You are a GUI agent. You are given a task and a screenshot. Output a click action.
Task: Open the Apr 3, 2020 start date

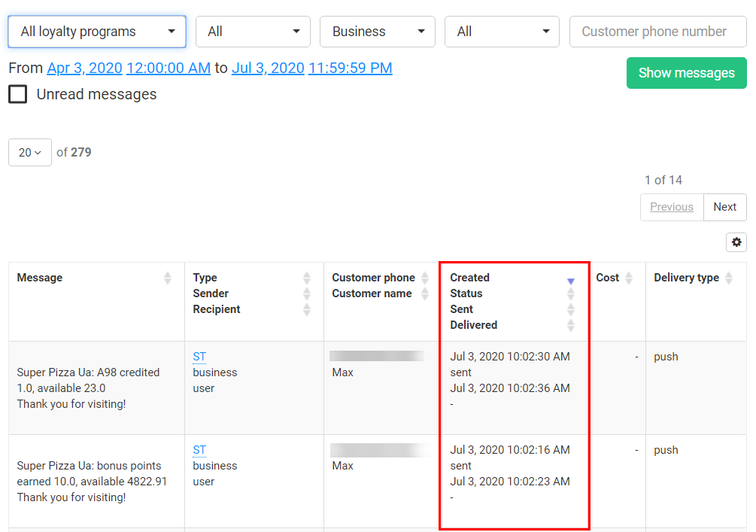pos(84,68)
